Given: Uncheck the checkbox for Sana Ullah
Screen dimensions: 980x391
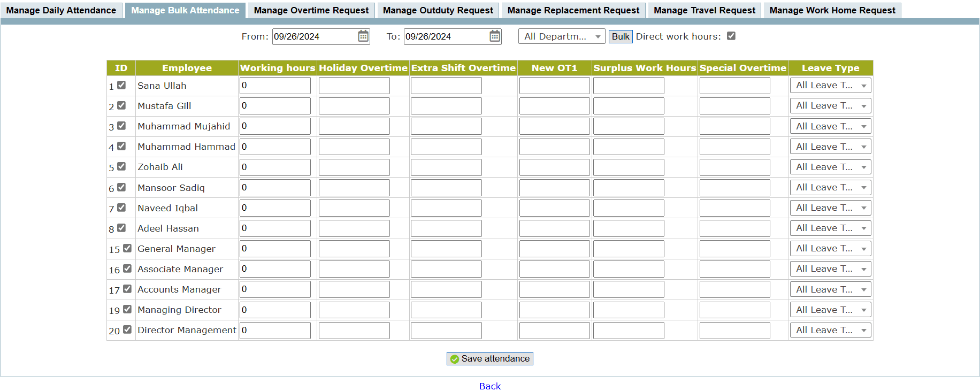Looking at the screenshot, I should point(121,85).
